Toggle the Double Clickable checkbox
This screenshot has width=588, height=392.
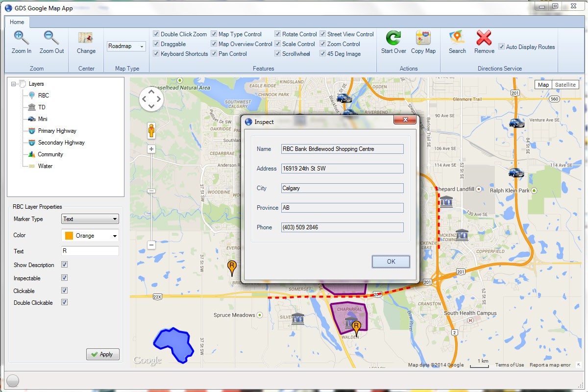[x=64, y=302]
